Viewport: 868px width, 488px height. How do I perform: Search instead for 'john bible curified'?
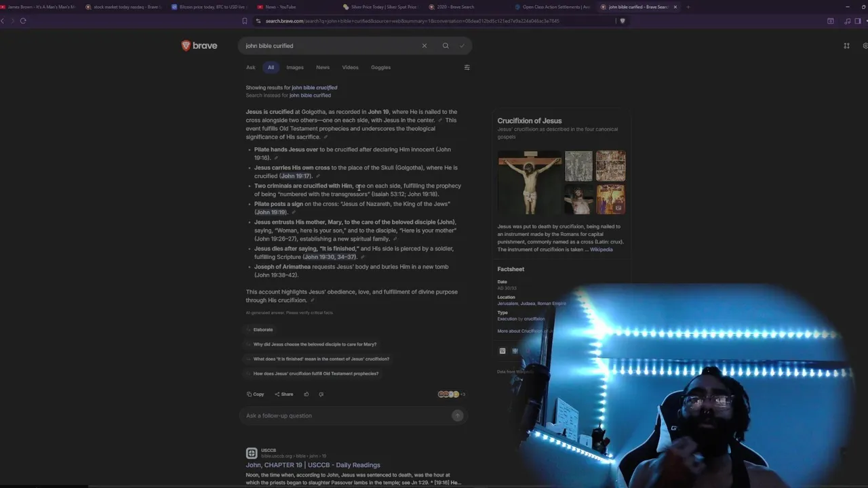310,96
